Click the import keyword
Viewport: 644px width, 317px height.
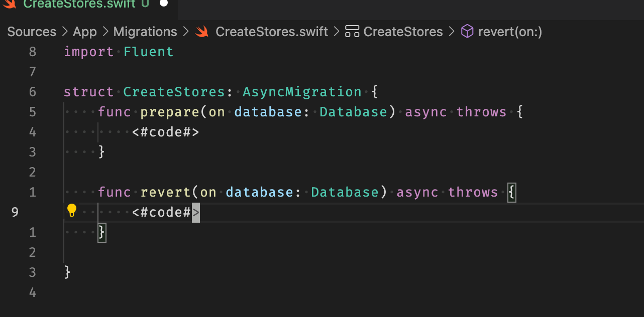click(x=89, y=52)
